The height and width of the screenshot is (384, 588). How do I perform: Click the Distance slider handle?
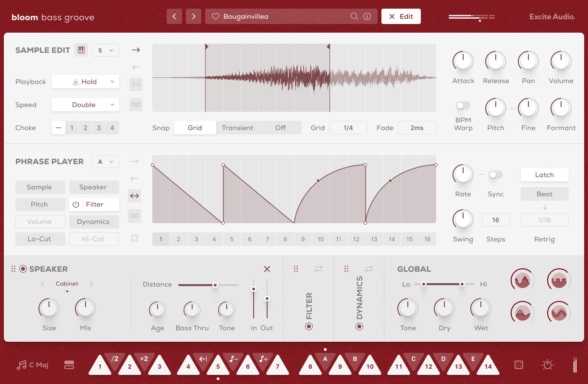click(x=215, y=285)
